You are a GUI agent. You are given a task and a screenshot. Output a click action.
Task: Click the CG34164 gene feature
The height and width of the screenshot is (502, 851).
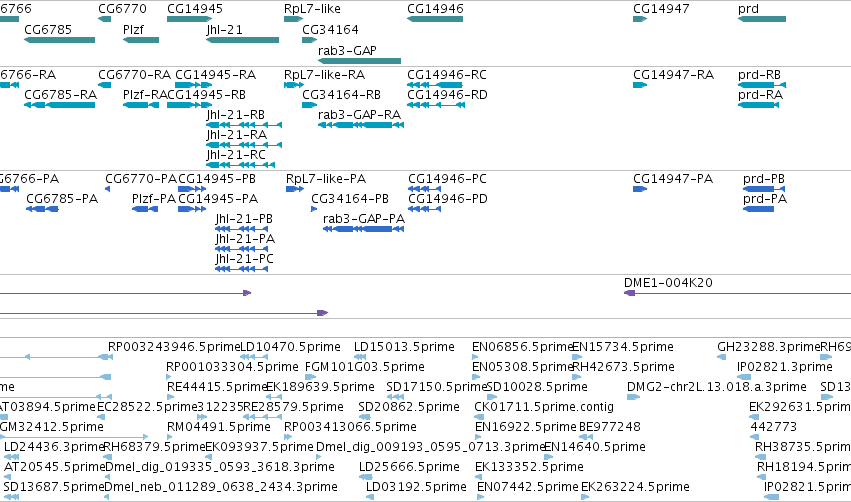(x=309, y=40)
